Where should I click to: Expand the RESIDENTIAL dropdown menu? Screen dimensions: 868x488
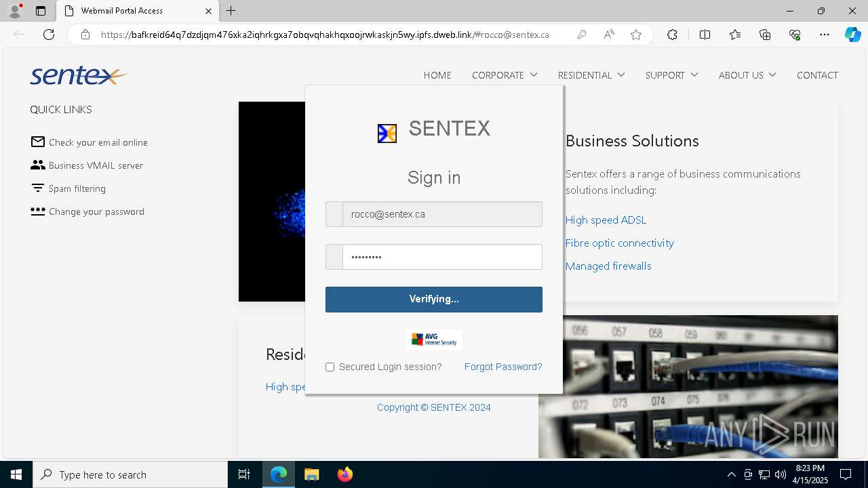tap(591, 75)
